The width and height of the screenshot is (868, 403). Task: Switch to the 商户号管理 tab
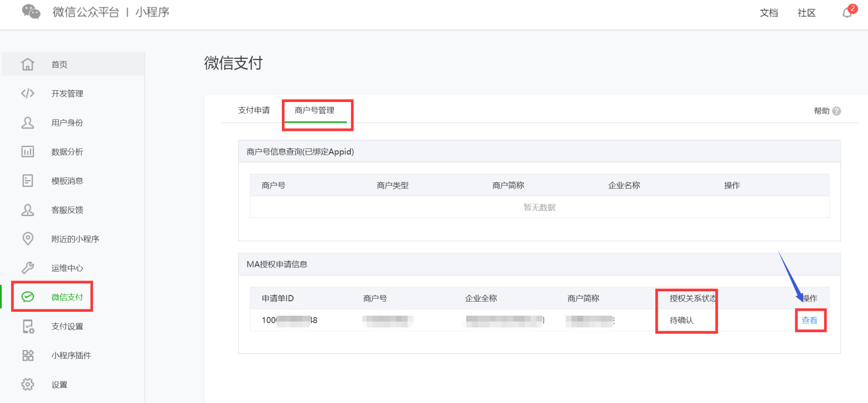coord(315,110)
